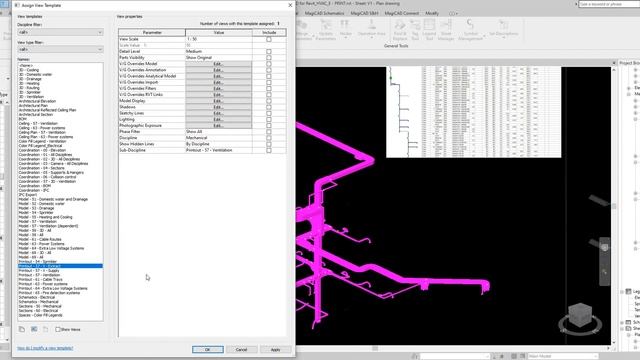Click the Set Descriptions ribbon icon
The height and width of the screenshot is (360, 640).
click(x=504, y=28)
